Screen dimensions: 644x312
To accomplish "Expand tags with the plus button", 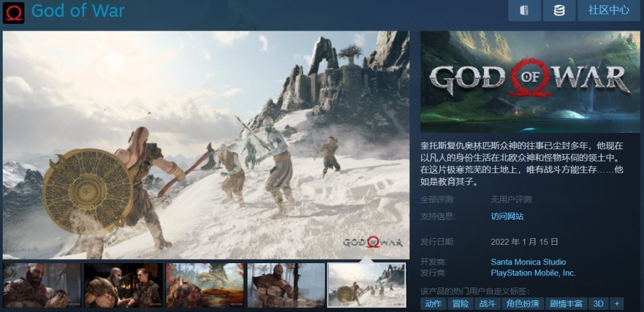I will tap(617, 304).
